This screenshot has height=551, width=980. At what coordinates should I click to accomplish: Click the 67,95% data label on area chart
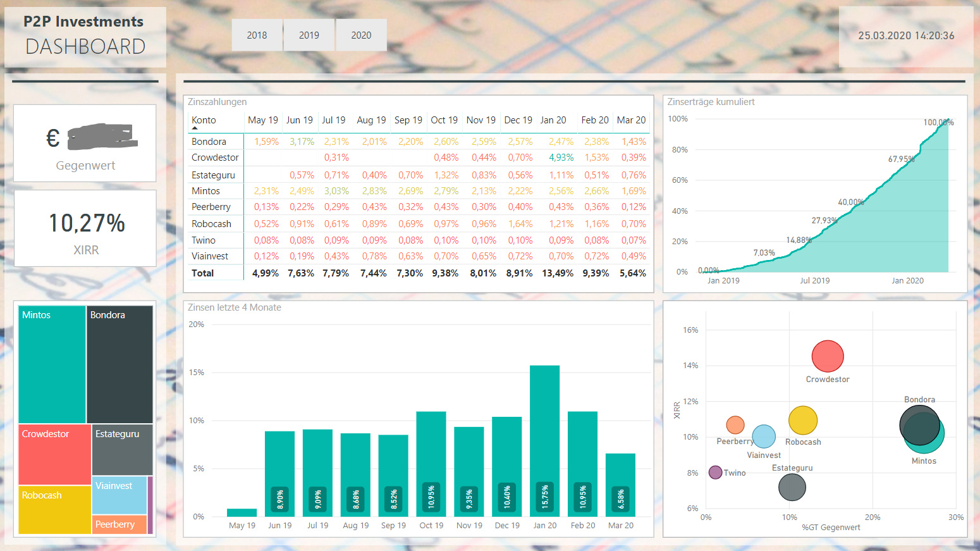[902, 159]
